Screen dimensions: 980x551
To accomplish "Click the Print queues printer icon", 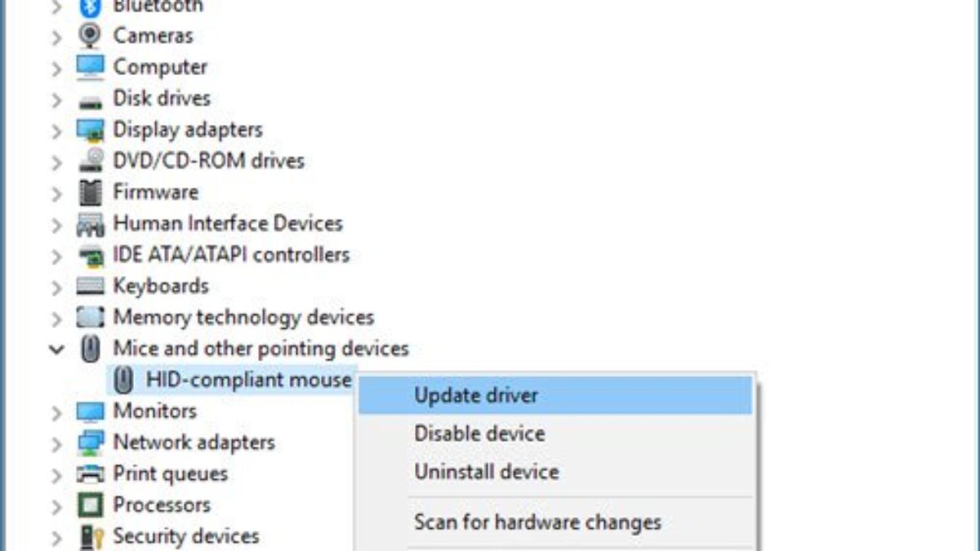I will [x=89, y=474].
